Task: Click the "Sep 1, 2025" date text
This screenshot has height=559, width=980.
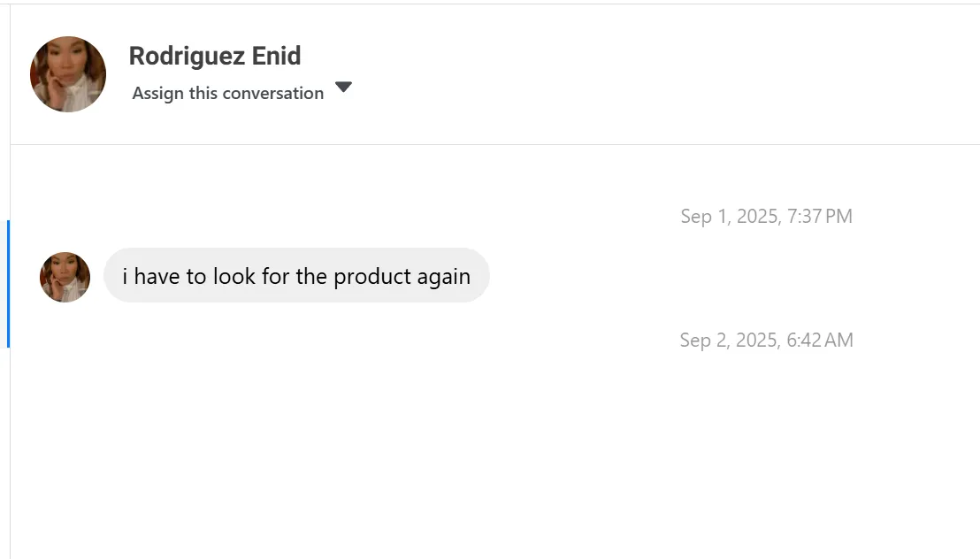Action: point(730,217)
